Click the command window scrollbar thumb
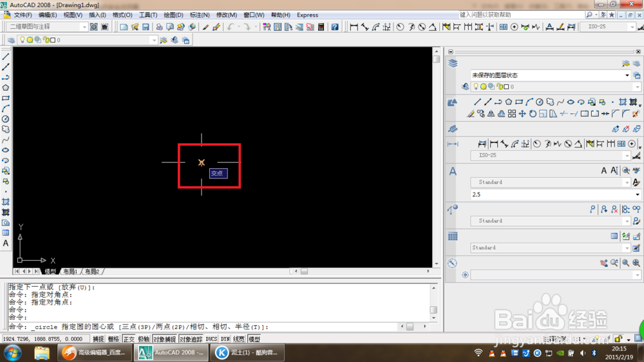Screen dimensions: 644x362 [x=433, y=309]
